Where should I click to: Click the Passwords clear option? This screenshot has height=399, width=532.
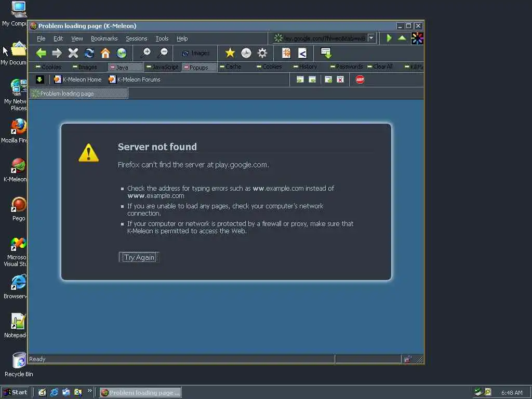(x=347, y=66)
